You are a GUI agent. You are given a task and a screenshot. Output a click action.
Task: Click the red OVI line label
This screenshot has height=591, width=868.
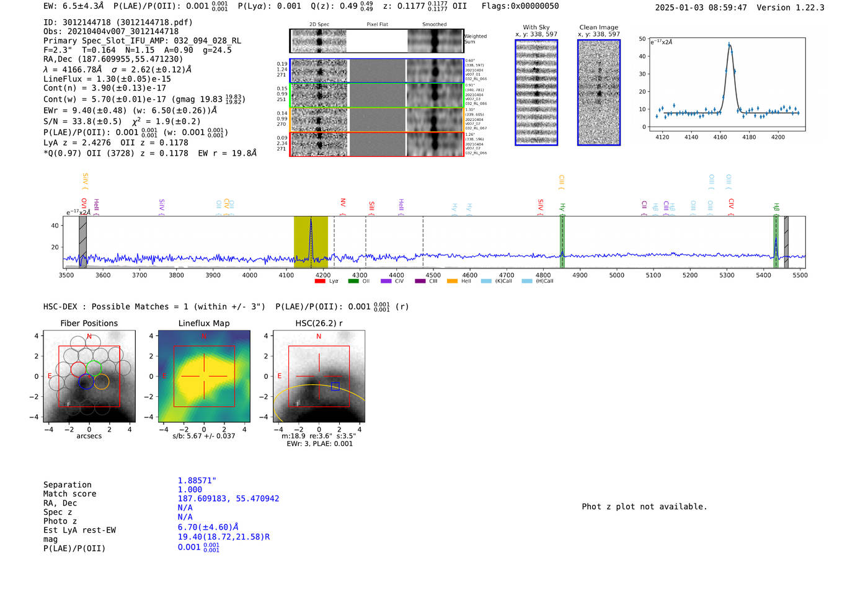(x=84, y=205)
